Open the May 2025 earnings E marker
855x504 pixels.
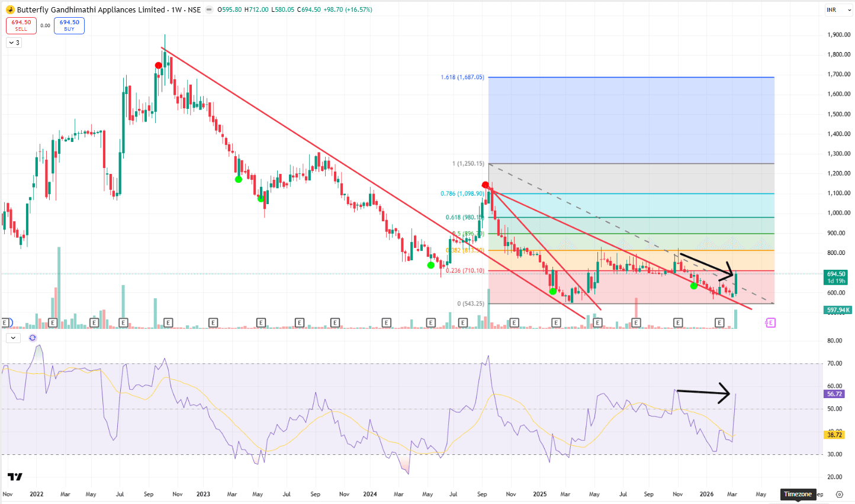click(x=597, y=322)
